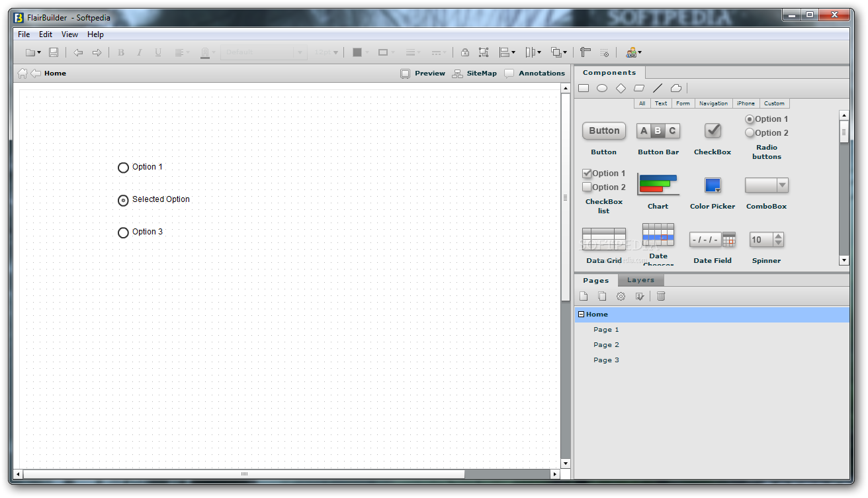Screen dimensions: 868x498
Task: Open the folder dropdown in toolbar
Action: click(33, 52)
